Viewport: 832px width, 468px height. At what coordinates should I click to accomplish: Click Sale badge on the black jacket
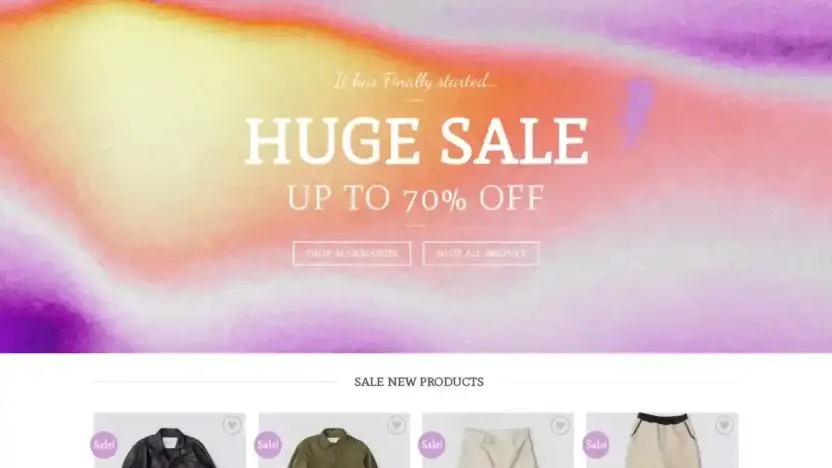click(x=104, y=444)
